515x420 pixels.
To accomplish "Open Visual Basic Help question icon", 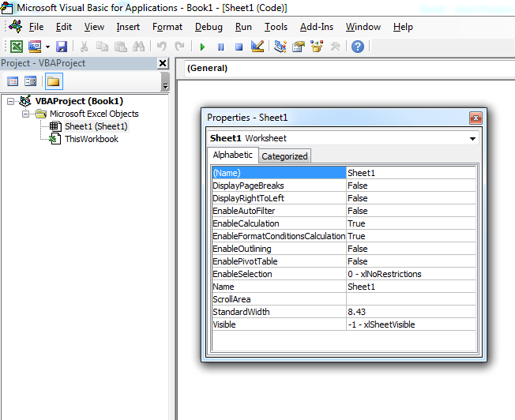I will point(358,47).
